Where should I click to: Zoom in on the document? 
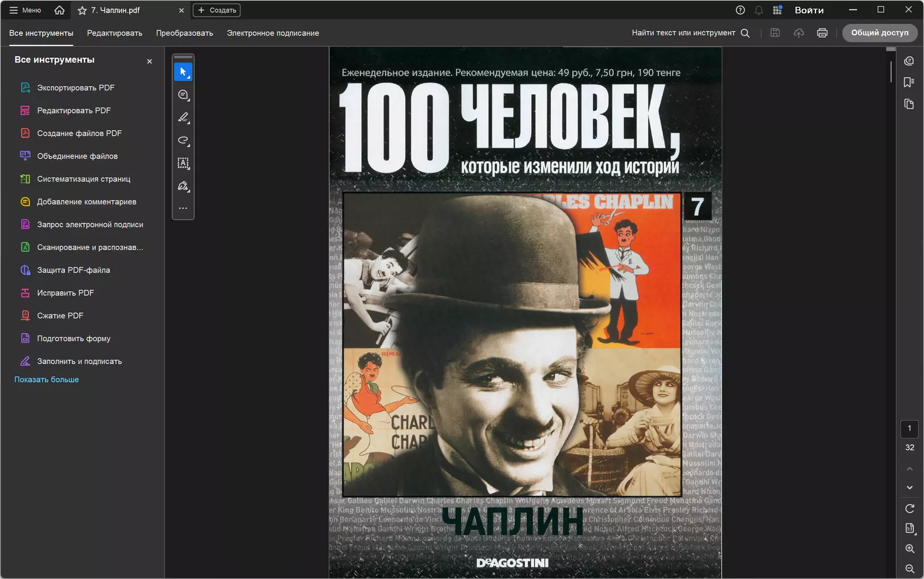pyautogui.click(x=910, y=549)
